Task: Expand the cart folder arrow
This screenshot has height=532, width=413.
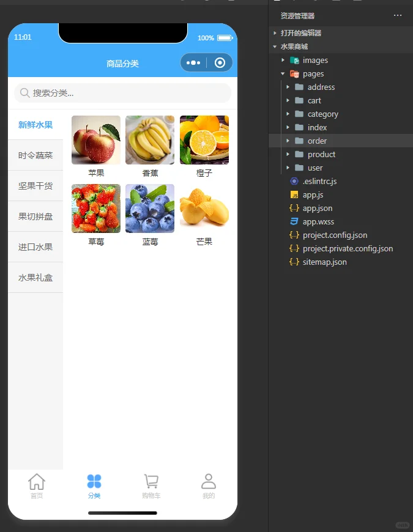Action: 288,100
